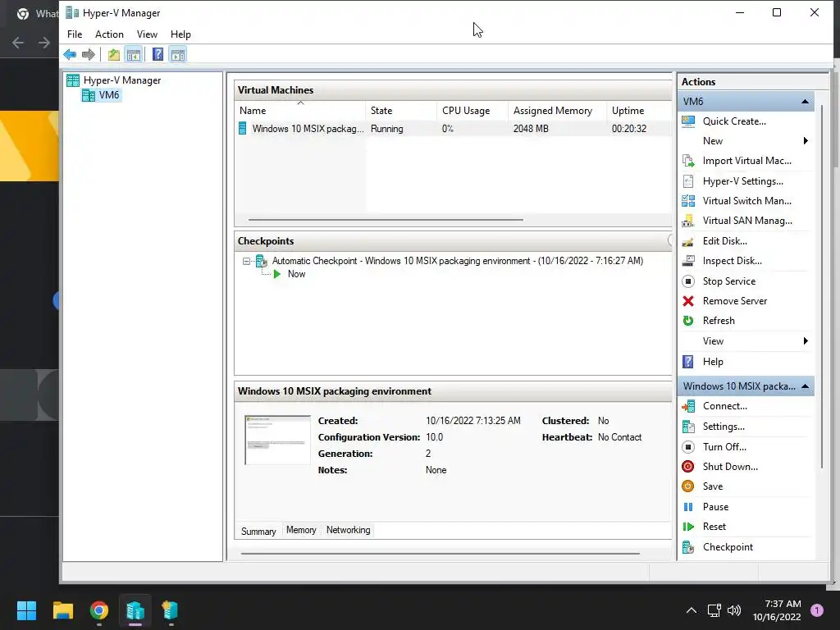Select Hyper-V Manager root tree node
Screen dimensions: 840x630
coord(121,80)
